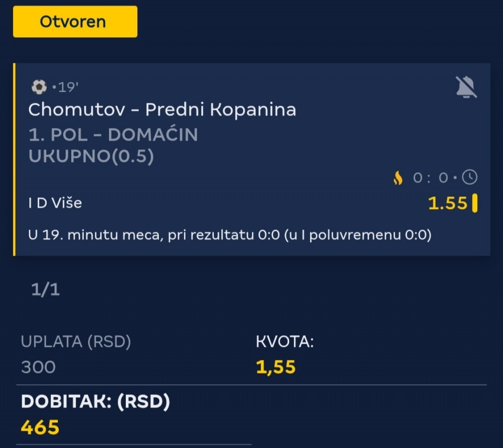The image size is (503, 448).
Task: Click the DOBITAK: (RSD) heading
Action: 96,402
